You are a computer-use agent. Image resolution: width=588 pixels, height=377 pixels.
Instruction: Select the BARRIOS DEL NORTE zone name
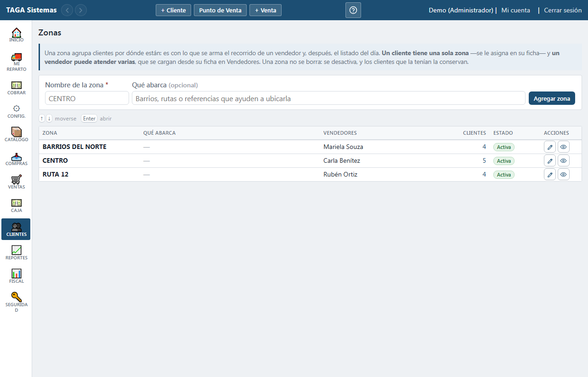coord(74,147)
